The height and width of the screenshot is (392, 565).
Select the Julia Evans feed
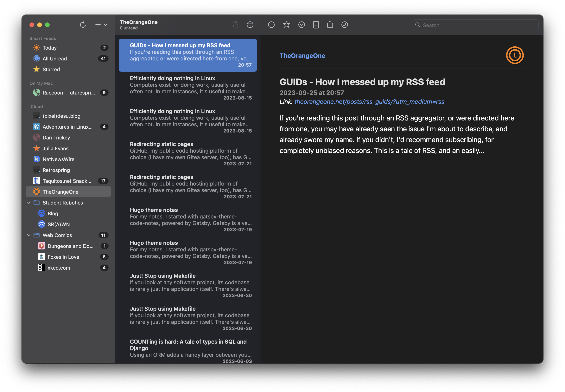click(56, 148)
